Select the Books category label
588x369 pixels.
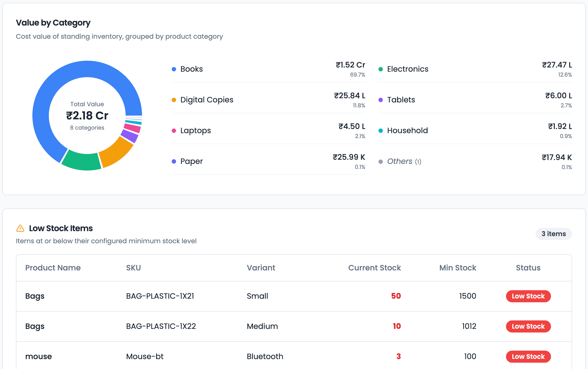(191, 69)
